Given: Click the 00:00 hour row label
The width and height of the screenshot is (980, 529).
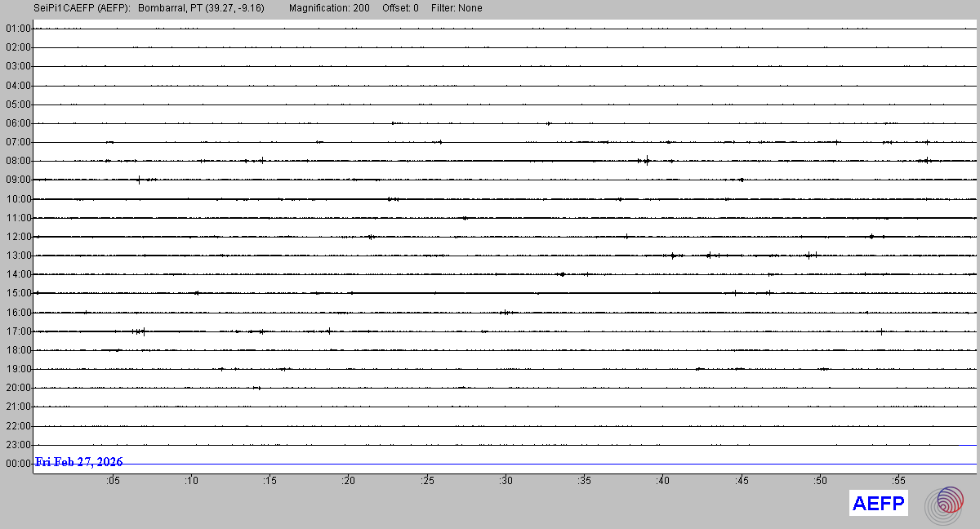Looking at the screenshot, I should pyautogui.click(x=17, y=464).
